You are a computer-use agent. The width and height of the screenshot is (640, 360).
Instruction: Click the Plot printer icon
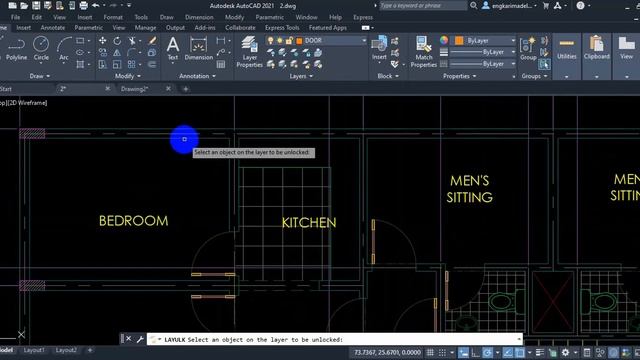84,6
